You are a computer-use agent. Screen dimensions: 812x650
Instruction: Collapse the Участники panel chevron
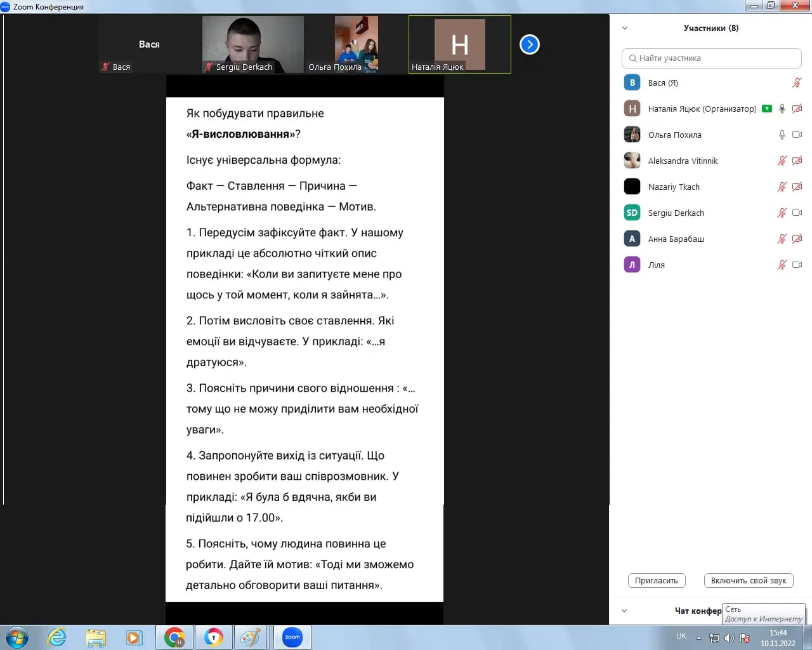(625, 28)
